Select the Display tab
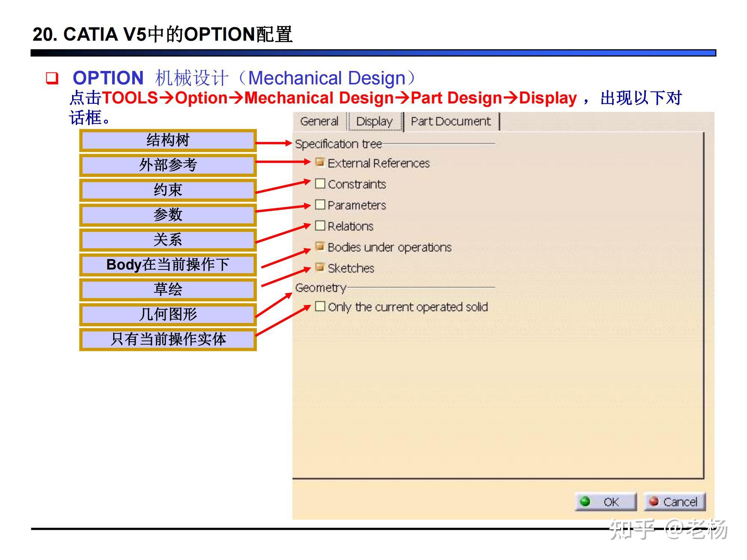This screenshot has height=560, width=747. tap(375, 121)
